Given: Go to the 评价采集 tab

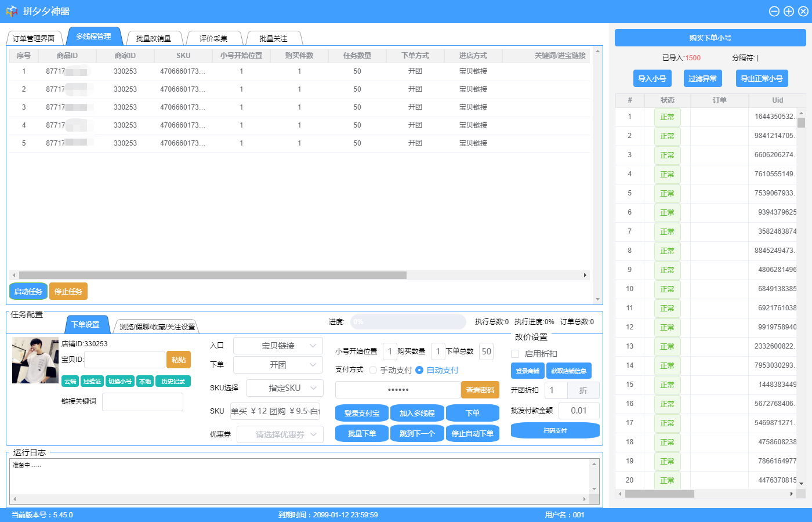Looking at the screenshot, I should tap(213, 38).
